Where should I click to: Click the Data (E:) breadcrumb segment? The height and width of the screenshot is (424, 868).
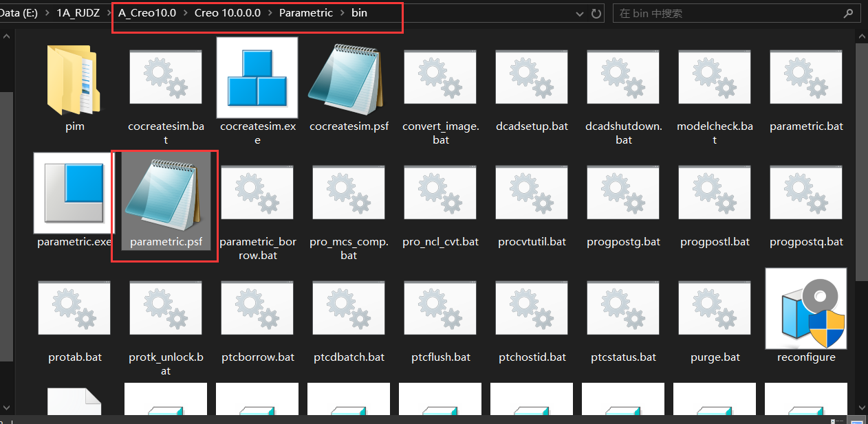(x=18, y=13)
